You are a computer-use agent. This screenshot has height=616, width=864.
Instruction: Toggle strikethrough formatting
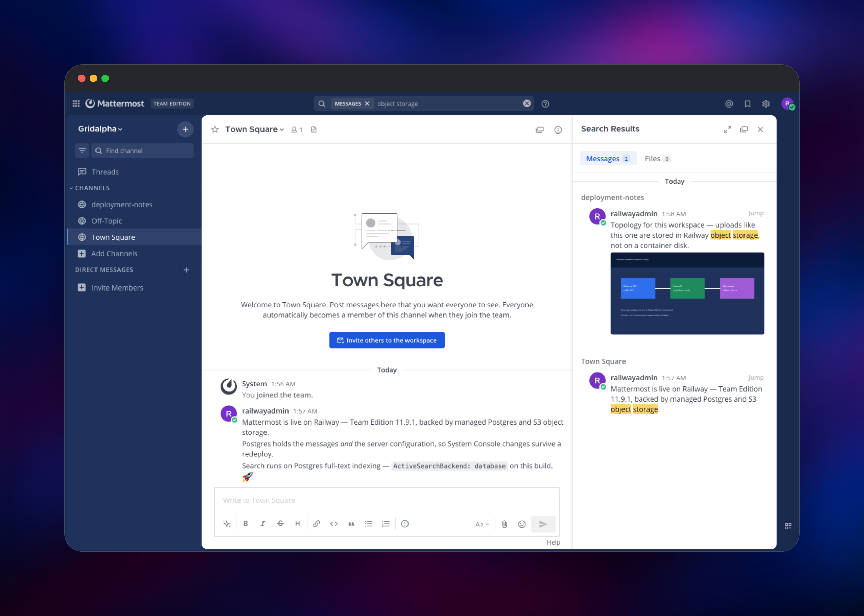coord(280,524)
